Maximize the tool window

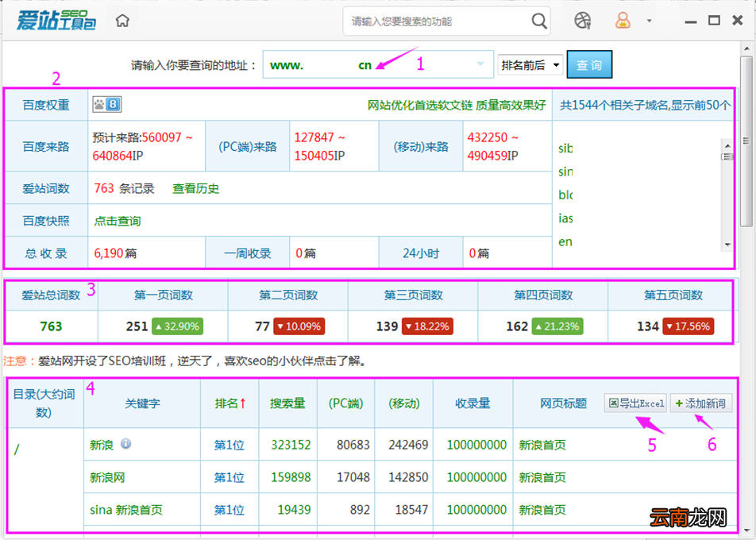714,21
